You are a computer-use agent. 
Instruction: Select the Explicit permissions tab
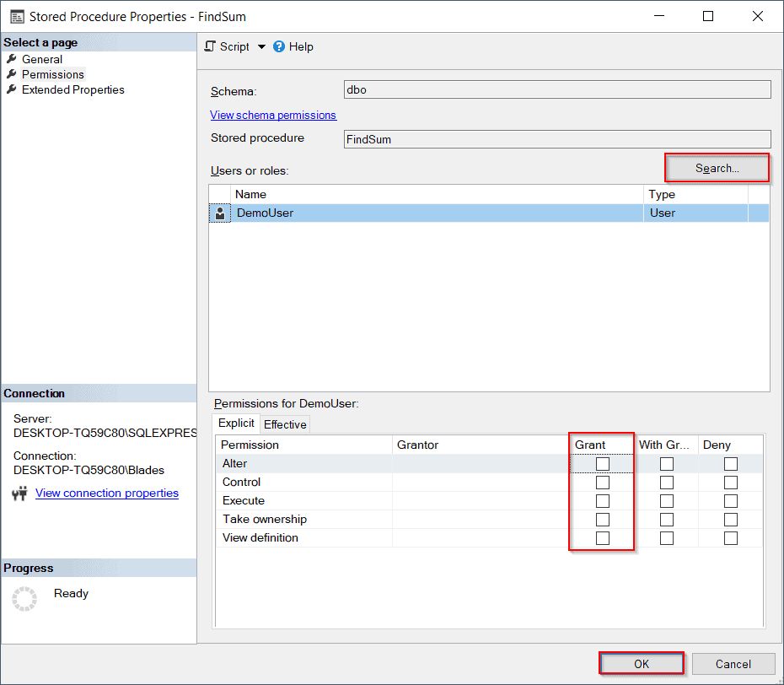tap(236, 423)
